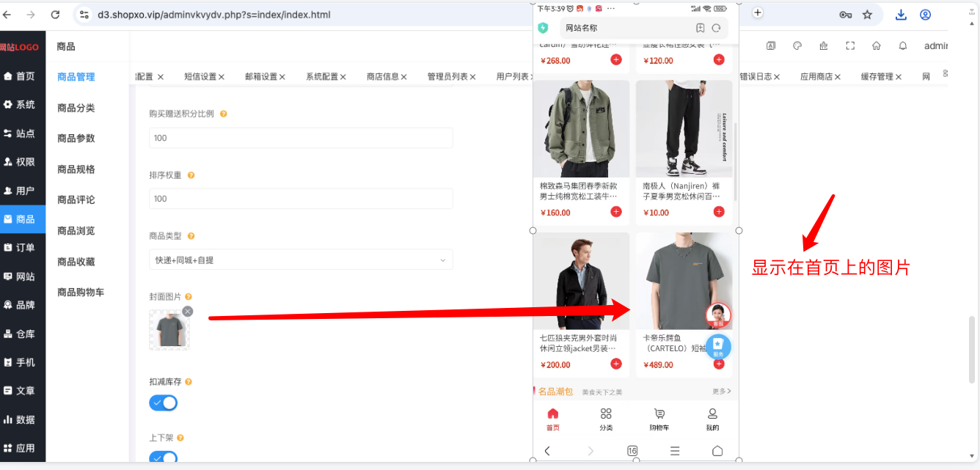The image size is (980, 470).
Task: Open the 客服 customer service floating button
Action: pyautogui.click(x=718, y=315)
